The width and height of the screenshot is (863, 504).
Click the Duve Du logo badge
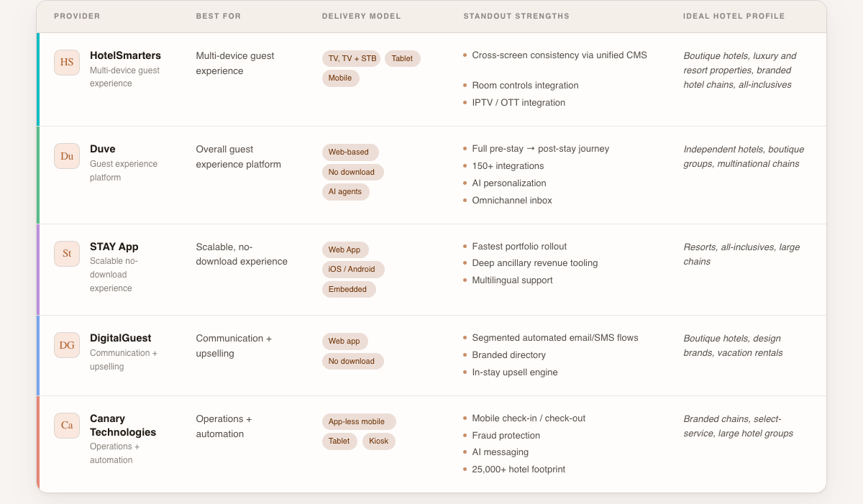coord(67,156)
